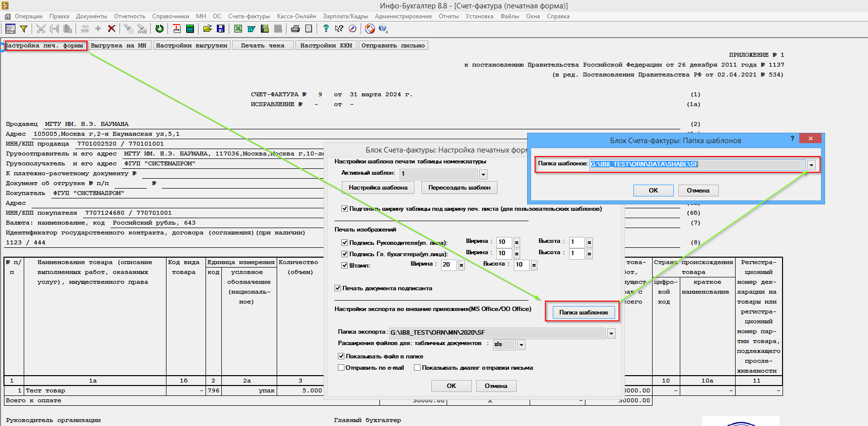
Task: Export to Word using W icon
Action: (251, 29)
